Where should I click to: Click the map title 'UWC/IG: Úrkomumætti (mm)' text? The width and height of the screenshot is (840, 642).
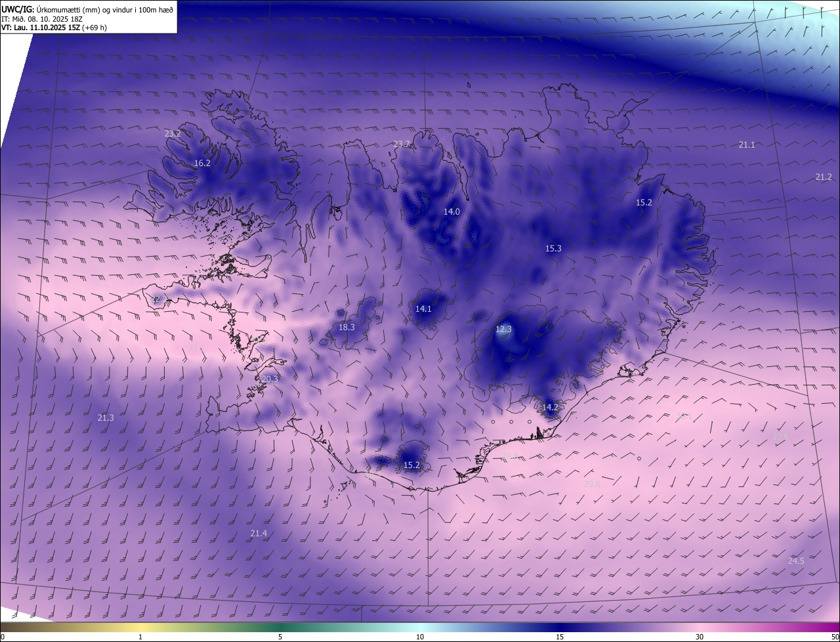coord(52,9)
